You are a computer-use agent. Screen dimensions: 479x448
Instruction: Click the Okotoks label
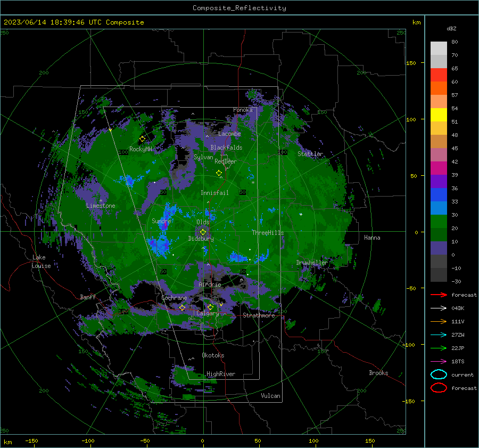coord(213,355)
